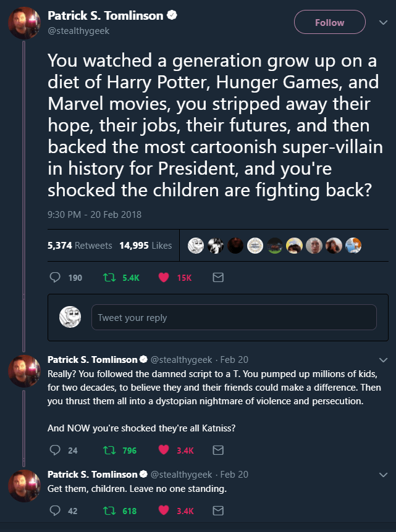The image size is (396, 532).
Task: Open the main tweet's 9:30 PM timestamp
Action: (x=95, y=215)
